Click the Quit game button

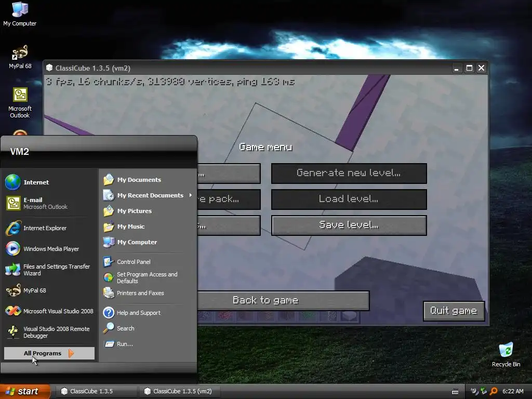(454, 311)
